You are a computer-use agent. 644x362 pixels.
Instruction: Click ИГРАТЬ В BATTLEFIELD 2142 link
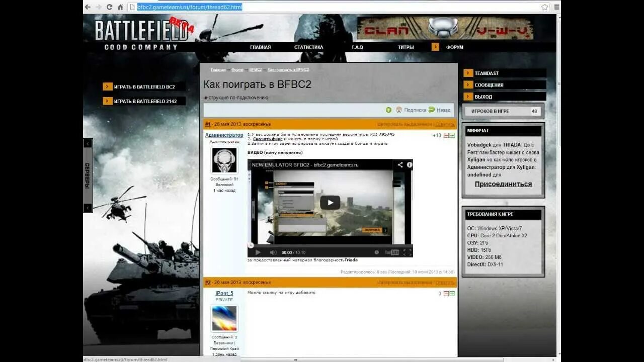coord(145,101)
